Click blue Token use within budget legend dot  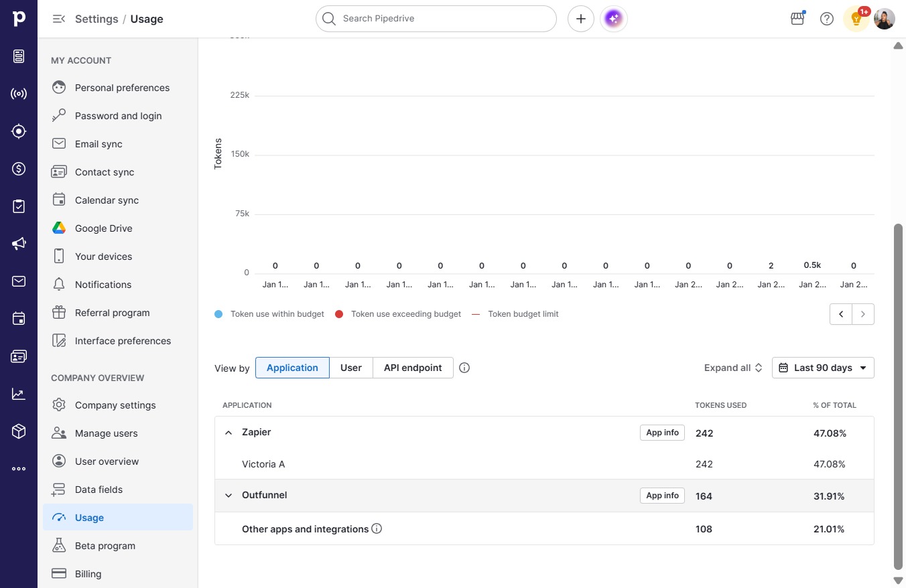click(218, 314)
